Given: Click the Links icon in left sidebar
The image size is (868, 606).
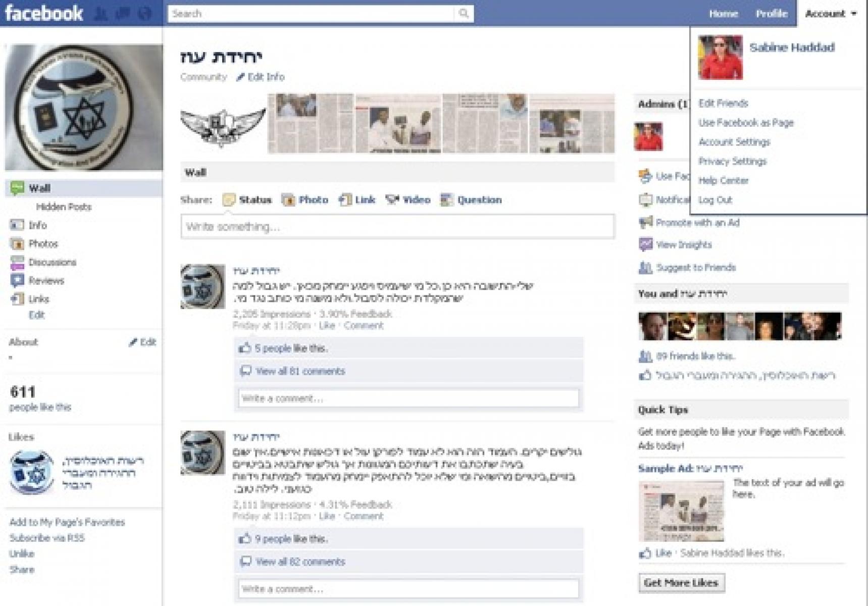Looking at the screenshot, I should 17,299.
